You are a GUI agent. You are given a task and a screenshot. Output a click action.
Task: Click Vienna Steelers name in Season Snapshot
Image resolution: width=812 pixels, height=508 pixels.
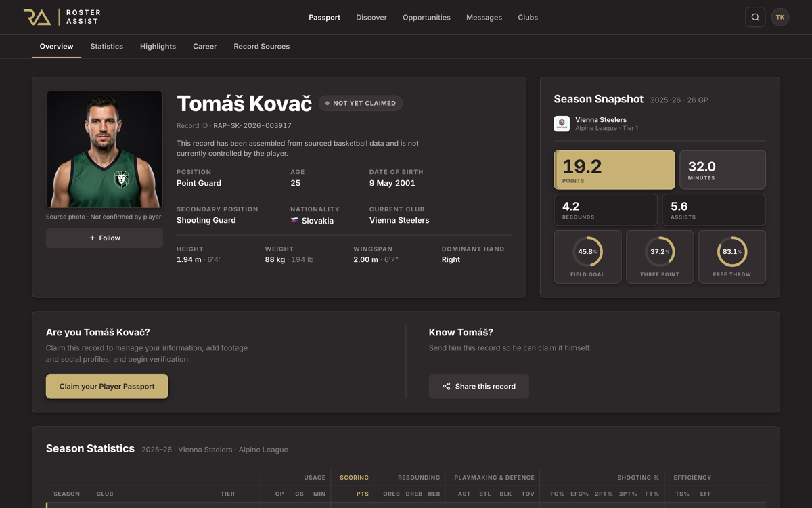pyautogui.click(x=601, y=119)
